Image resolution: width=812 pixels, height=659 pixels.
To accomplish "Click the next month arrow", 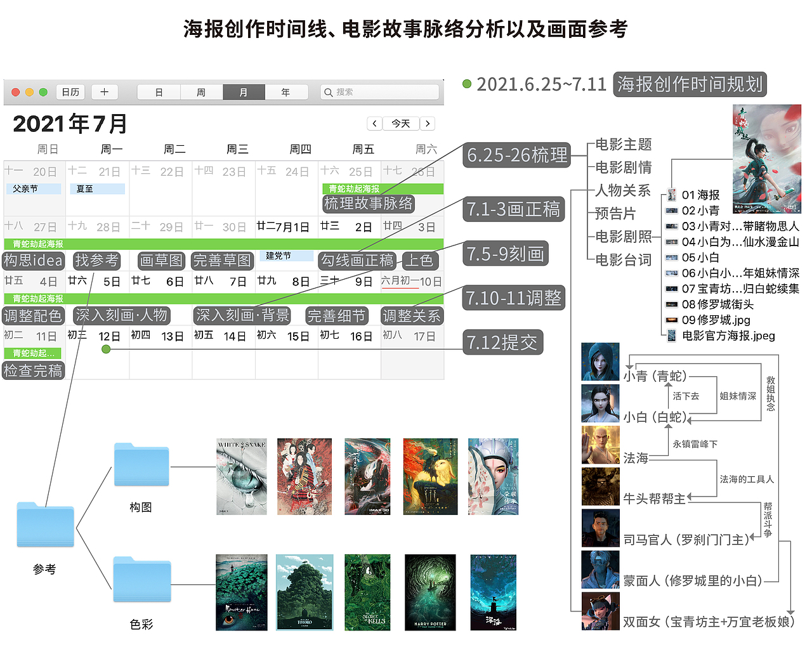I will tap(428, 124).
